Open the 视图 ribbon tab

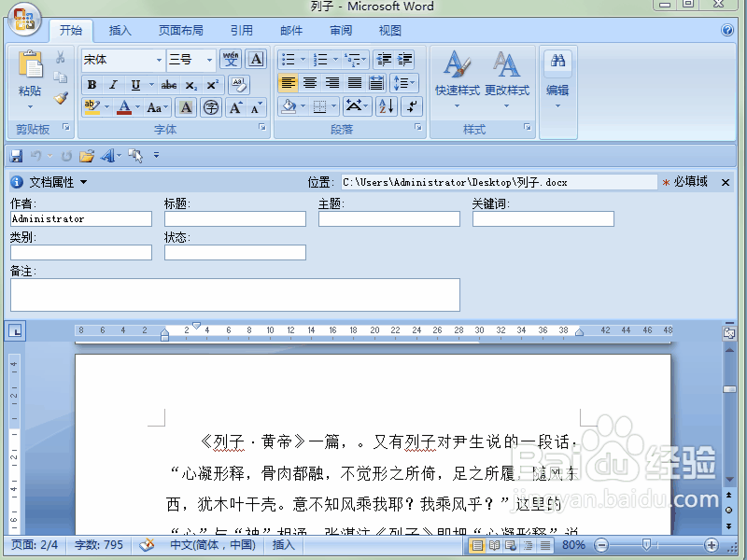point(390,30)
